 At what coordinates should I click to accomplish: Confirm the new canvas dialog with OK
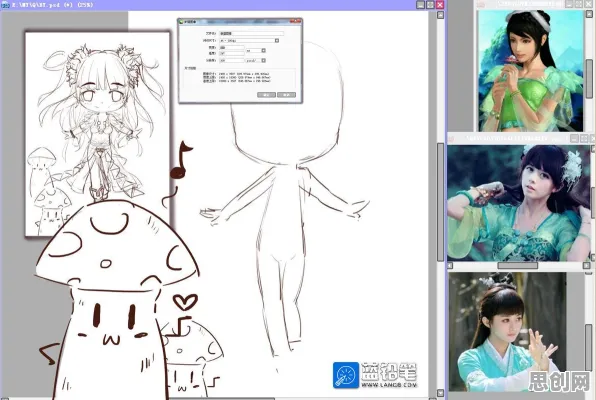click(x=266, y=95)
